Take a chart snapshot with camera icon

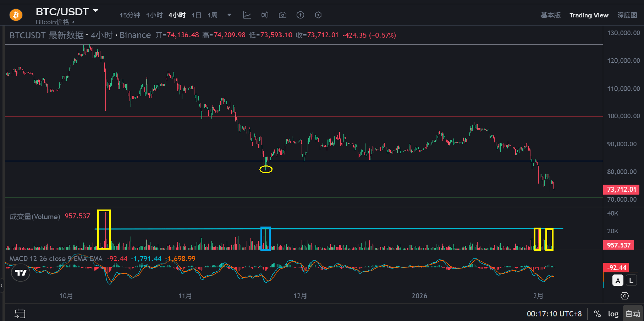click(x=282, y=15)
